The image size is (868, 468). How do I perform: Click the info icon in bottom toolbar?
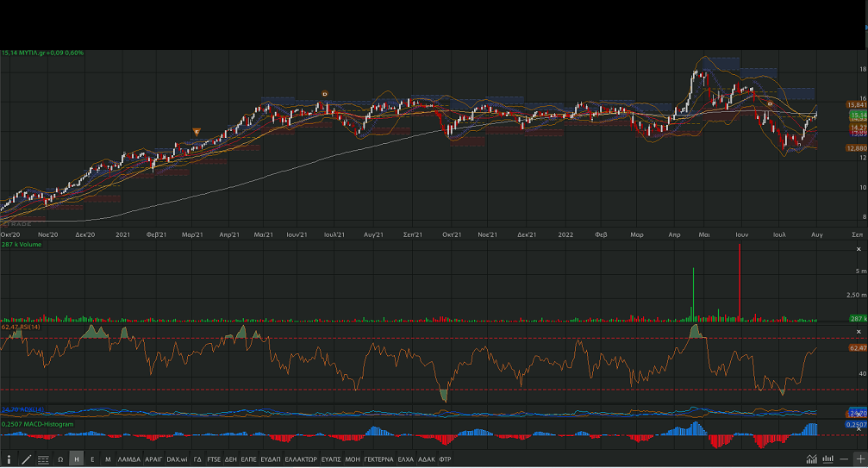[x=9, y=459]
